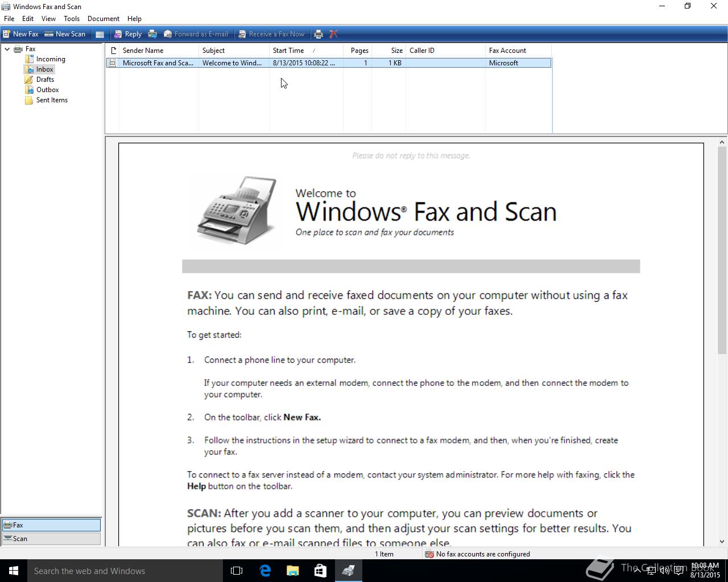The height and width of the screenshot is (582, 728).
Task: Select the Fax root folder in tree
Action: (30, 49)
